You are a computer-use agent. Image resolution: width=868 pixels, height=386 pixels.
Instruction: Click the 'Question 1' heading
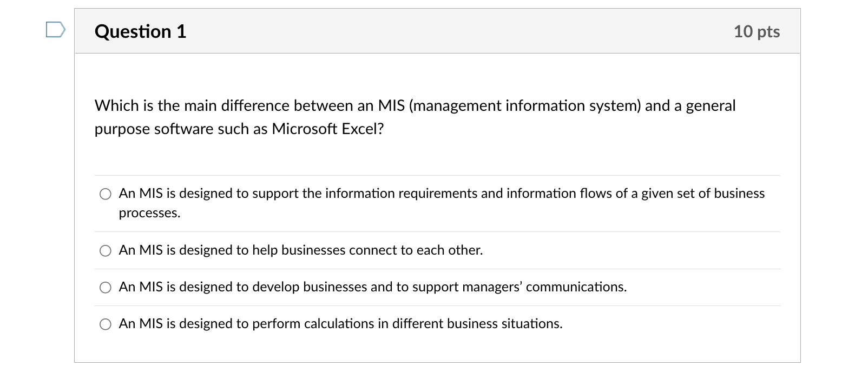(x=140, y=31)
